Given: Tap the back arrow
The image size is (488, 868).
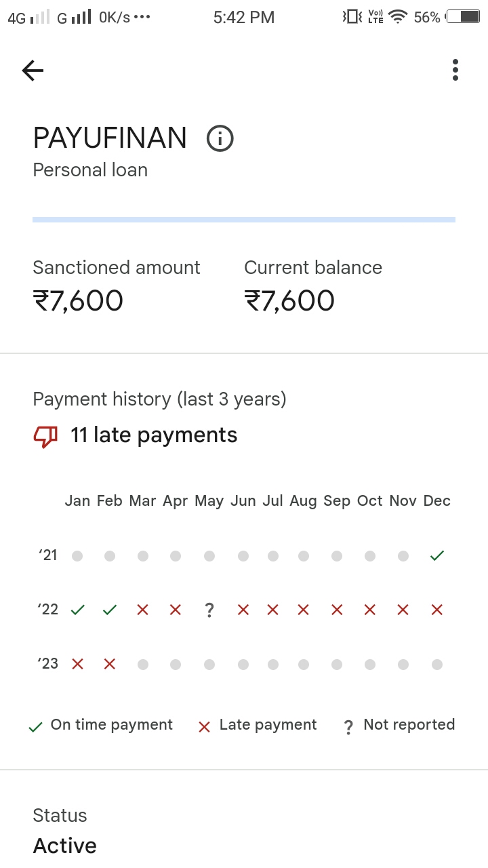Looking at the screenshot, I should point(33,70).
